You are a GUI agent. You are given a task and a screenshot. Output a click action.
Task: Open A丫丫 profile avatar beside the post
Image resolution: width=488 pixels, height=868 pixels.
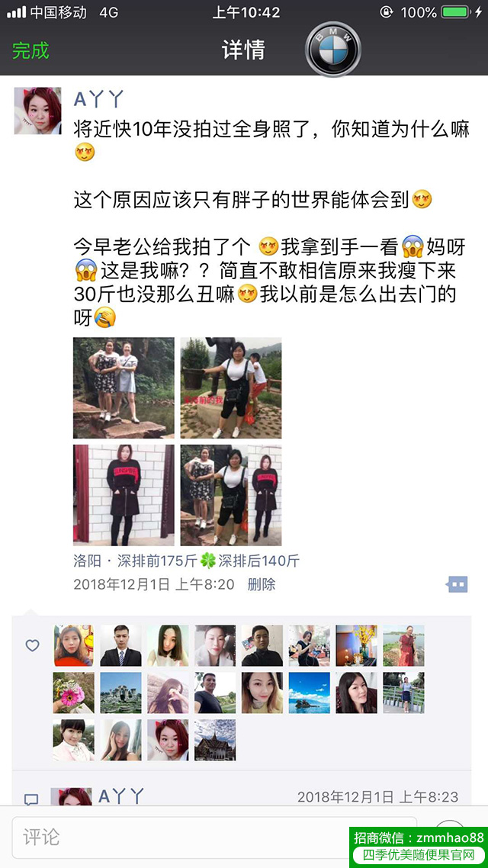[x=37, y=111]
